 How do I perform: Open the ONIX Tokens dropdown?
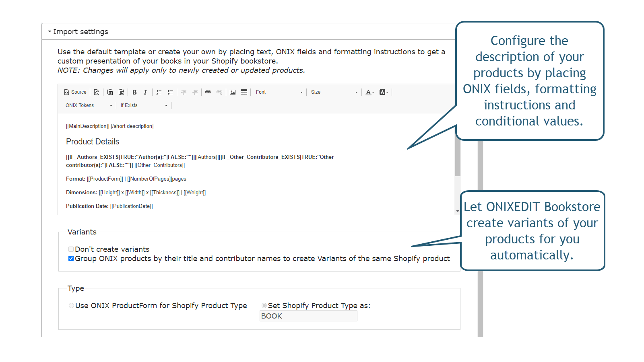click(x=88, y=105)
